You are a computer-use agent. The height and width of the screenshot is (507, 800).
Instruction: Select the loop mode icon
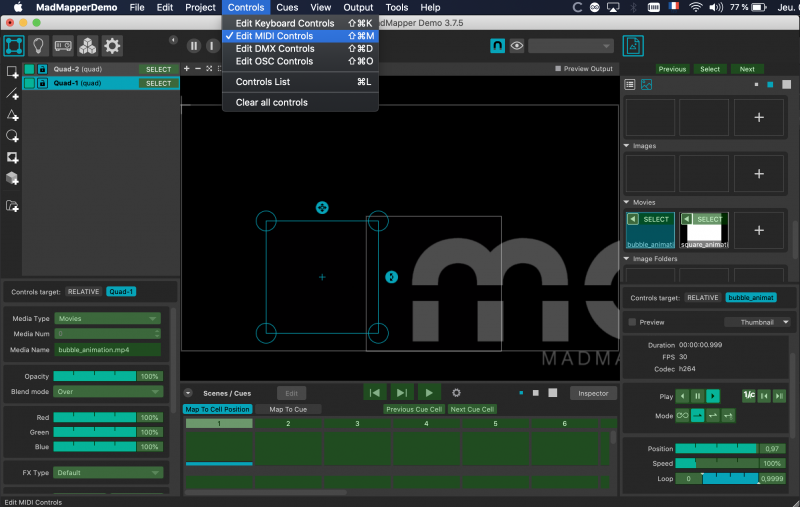click(683, 415)
